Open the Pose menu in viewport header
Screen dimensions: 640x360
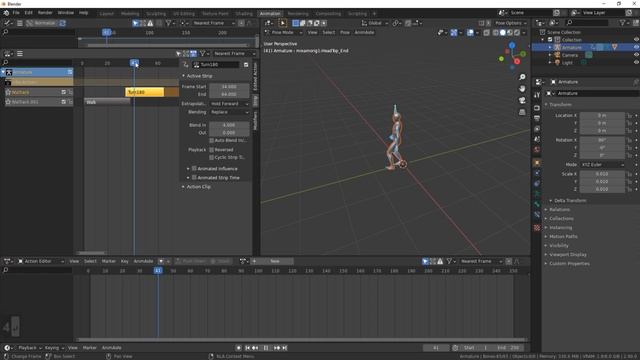coord(345,32)
